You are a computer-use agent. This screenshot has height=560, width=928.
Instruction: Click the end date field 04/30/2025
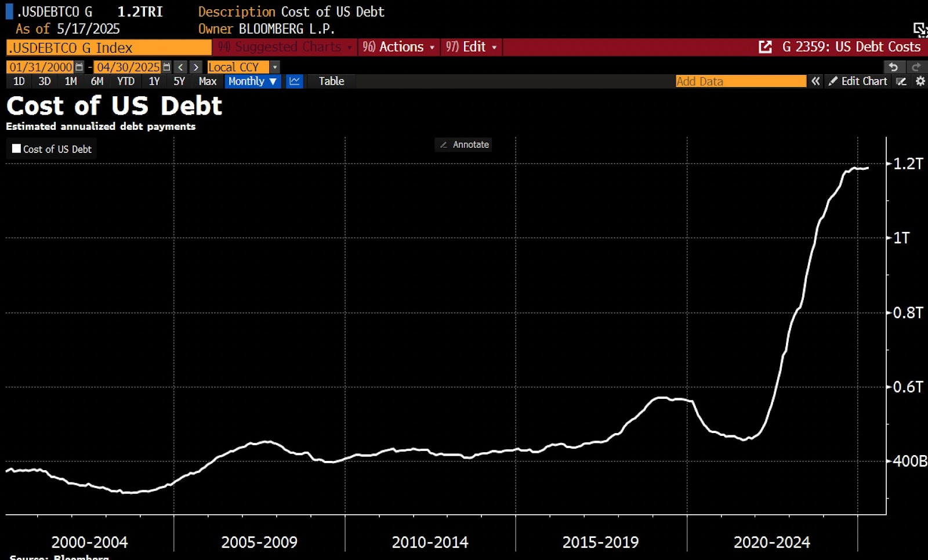128,67
